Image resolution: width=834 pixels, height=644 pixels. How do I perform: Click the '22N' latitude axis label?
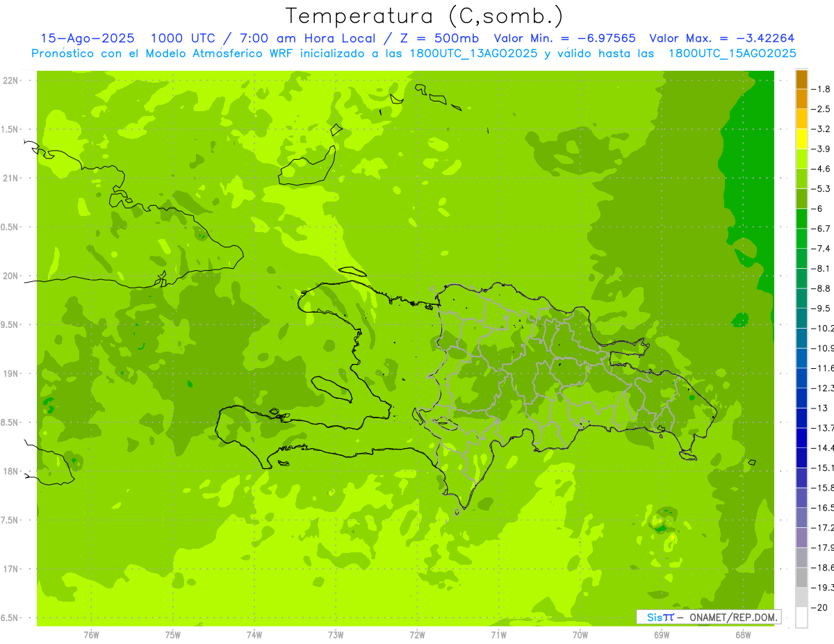[x=10, y=80]
